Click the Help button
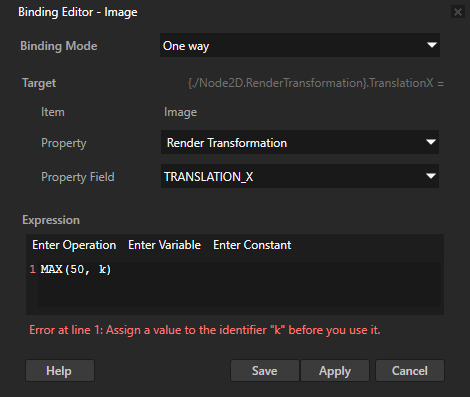 pos(60,371)
